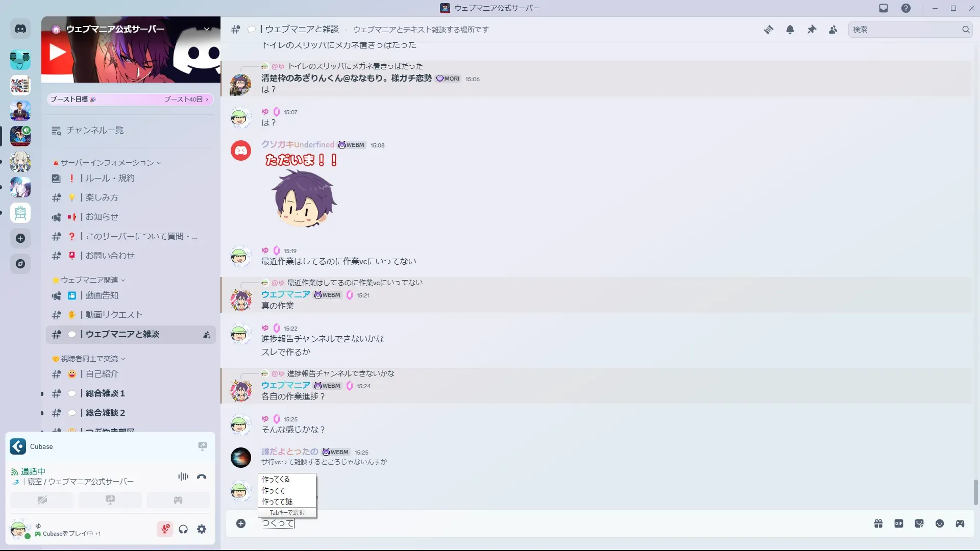Open the sticker picker
Image resolution: width=980 pixels, height=551 pixels.
click(919, 523)
